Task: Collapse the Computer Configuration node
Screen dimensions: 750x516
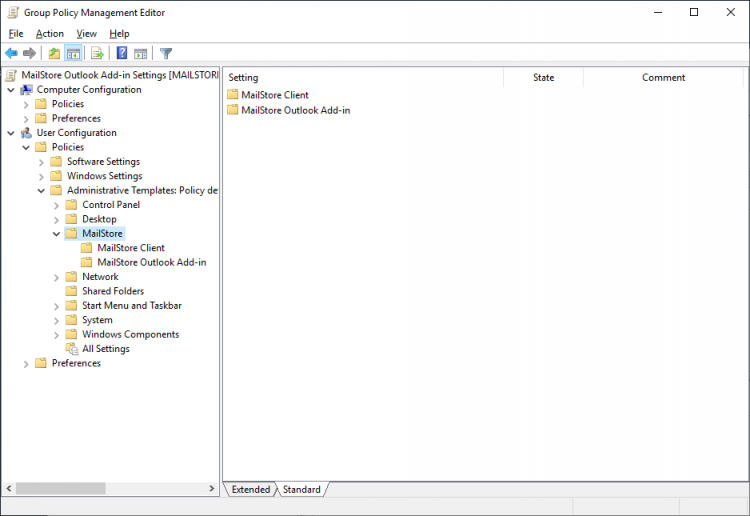Action: (11, 90)
